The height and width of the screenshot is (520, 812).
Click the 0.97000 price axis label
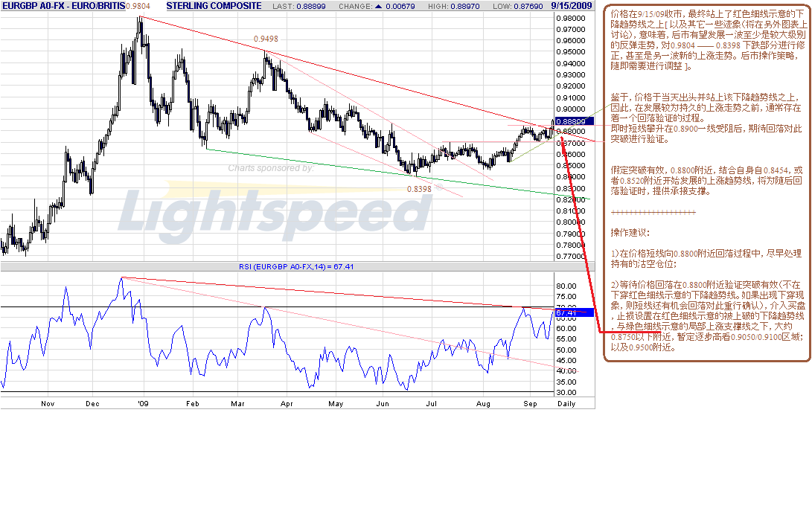click(x=571, y=30)
